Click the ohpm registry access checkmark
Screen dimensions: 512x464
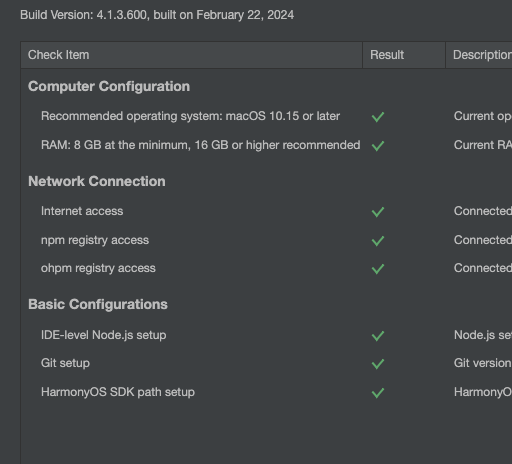(378, 269)
